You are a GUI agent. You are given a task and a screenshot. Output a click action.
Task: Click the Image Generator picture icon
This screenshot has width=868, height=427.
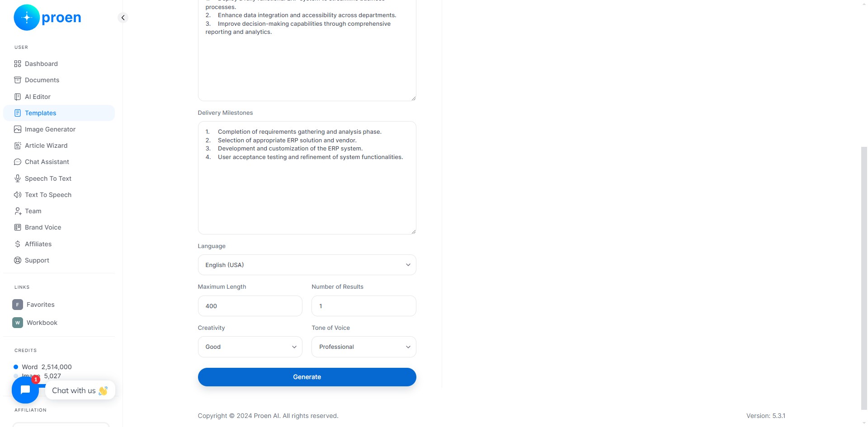18,129
